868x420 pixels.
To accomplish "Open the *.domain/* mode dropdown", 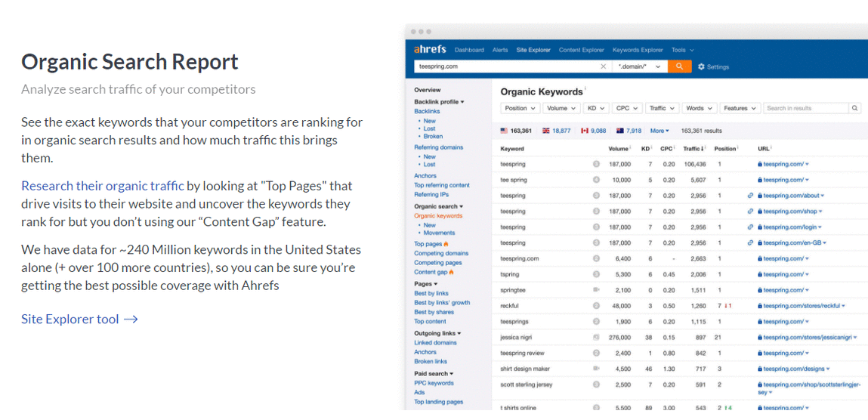I will pos(639,66).
